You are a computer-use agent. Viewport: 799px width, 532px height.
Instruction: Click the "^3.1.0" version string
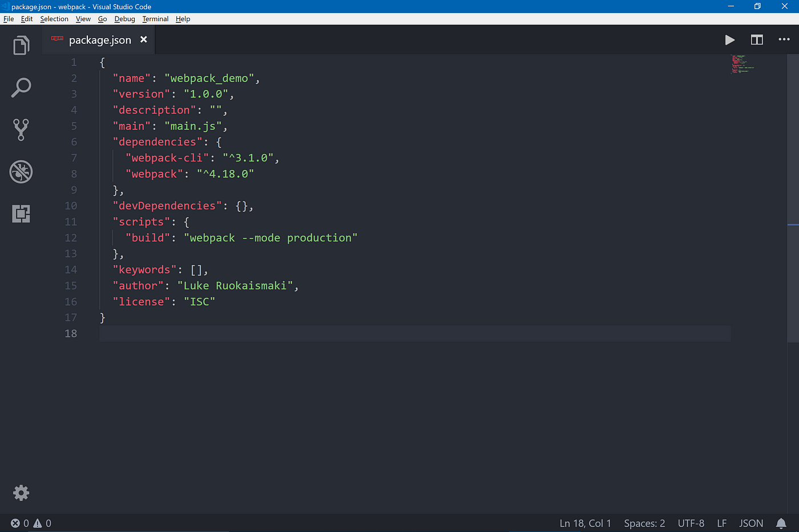click(x=248, y=158)
